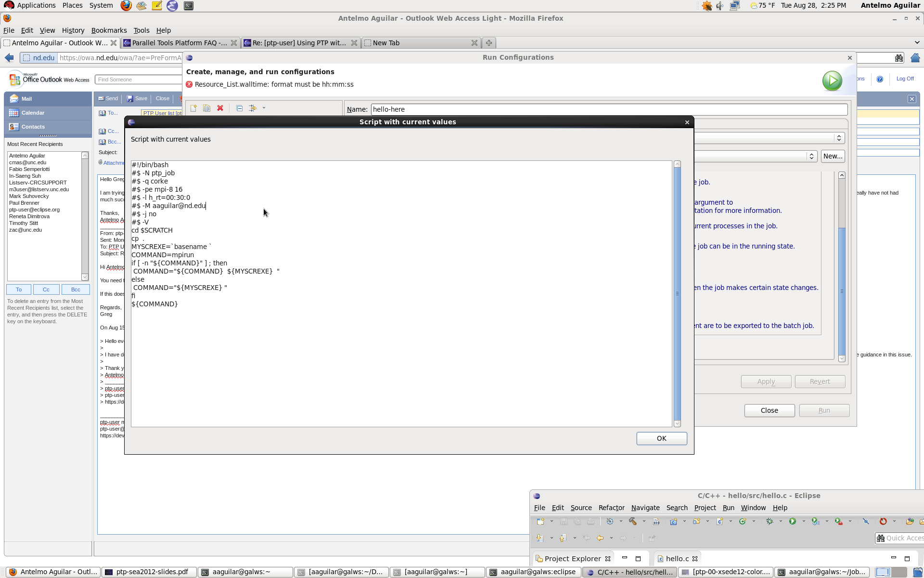
Task: Open the Firefox History menu
Action: 73,30
